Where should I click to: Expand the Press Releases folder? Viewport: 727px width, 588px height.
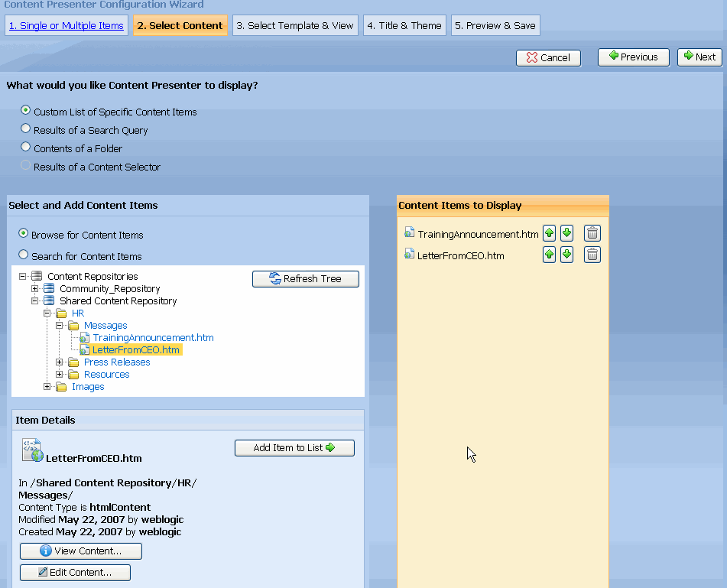59,362
